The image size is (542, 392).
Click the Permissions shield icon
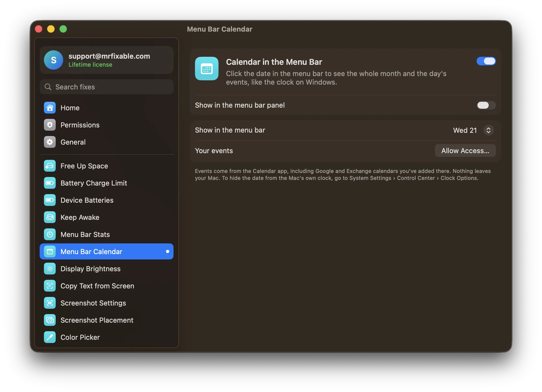(x=50, y=125)
